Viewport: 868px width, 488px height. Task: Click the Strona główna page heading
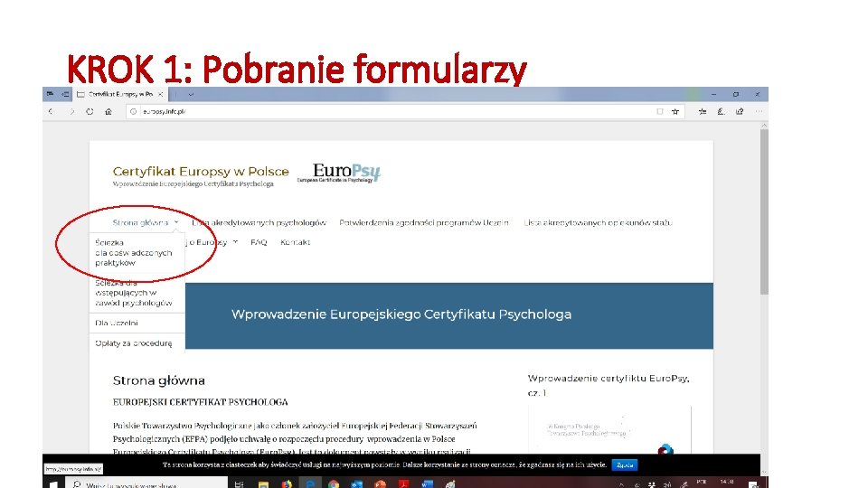click(x=159, y=380)
